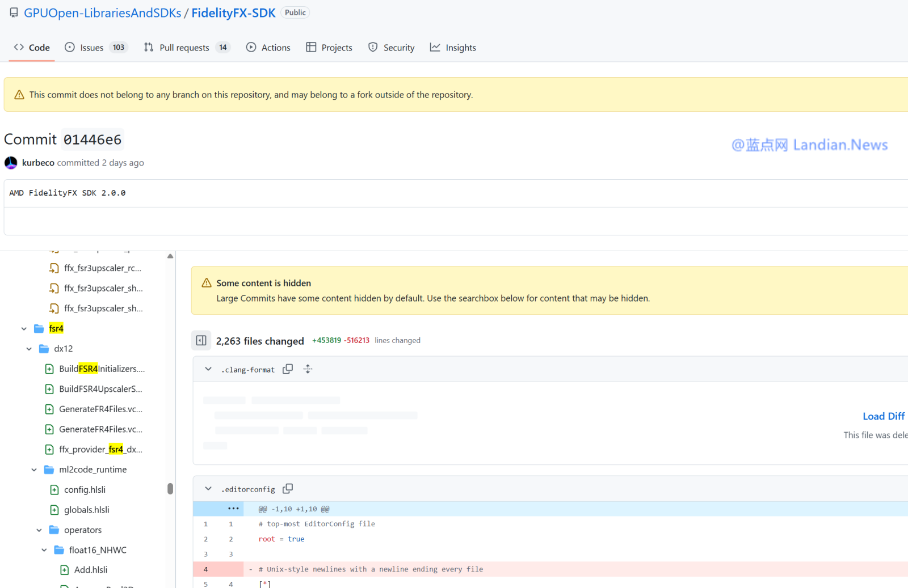Click the file tree scrollbar thumb

pos(170,489)
